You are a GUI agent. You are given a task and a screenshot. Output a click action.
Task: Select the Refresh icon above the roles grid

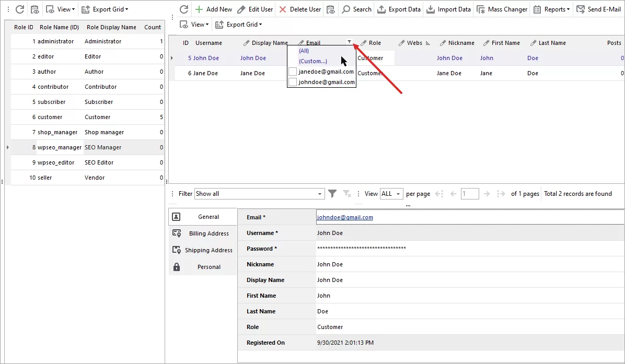(20, 9)
